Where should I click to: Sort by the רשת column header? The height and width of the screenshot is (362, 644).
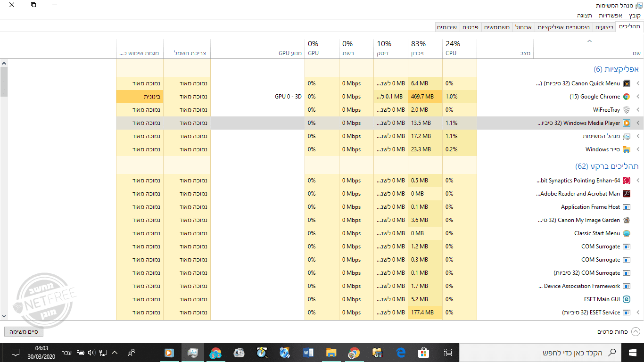[x=356, y=48]
